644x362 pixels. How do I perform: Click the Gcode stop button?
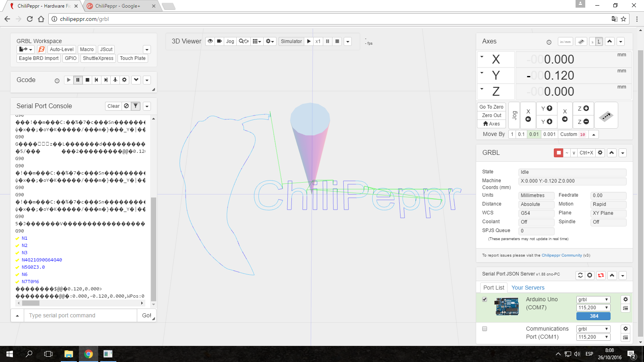pos(87,80)
